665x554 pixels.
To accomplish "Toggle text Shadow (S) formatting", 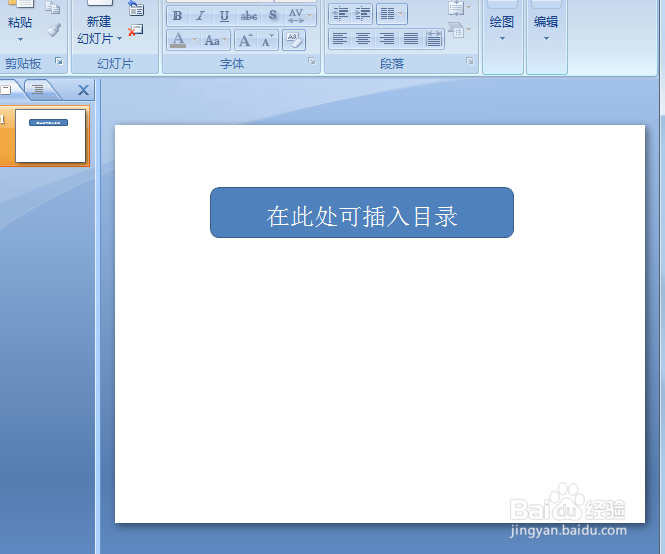I will [273, 16].
